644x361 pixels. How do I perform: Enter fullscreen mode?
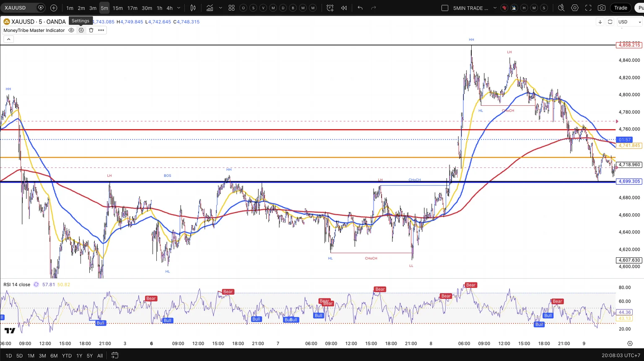point(588,8)
